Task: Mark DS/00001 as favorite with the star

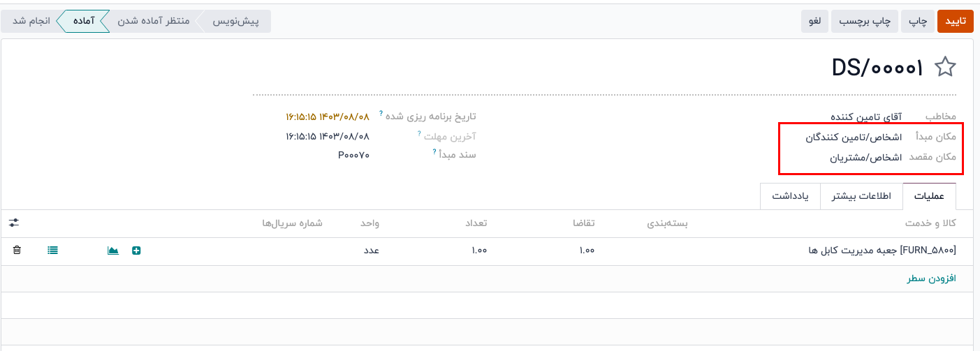Action: [x=945, y=67]
